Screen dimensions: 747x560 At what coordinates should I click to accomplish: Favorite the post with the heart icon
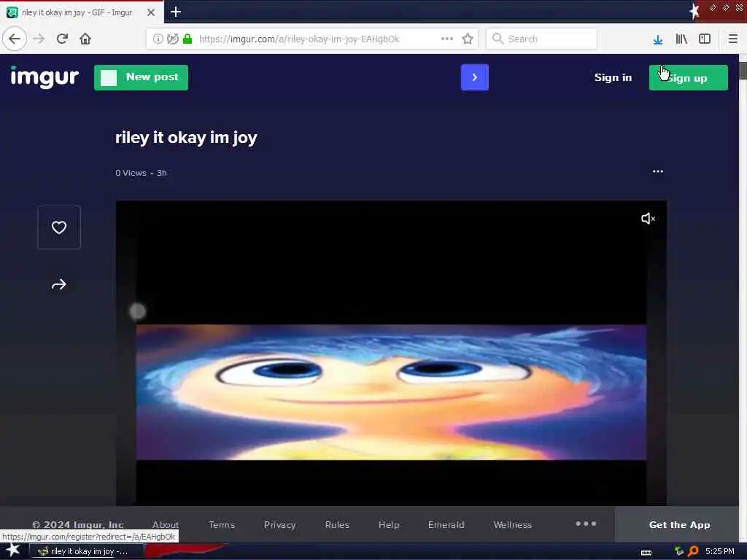pyautogui.click(x=59, y=227)
